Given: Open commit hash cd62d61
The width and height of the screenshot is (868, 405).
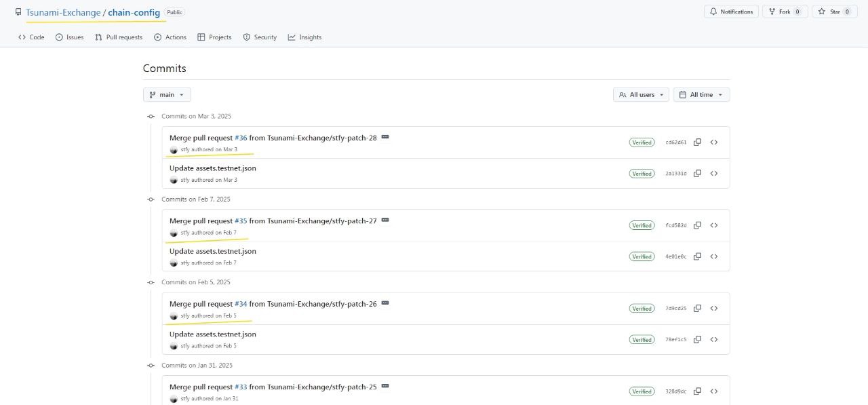Looking at the screenshot, I should [676, 142].
